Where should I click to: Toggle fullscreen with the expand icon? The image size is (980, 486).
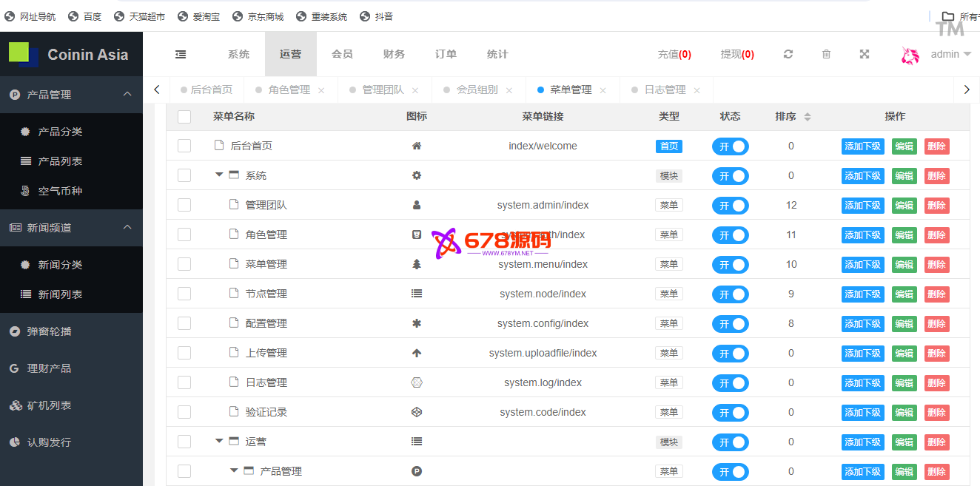865,54
